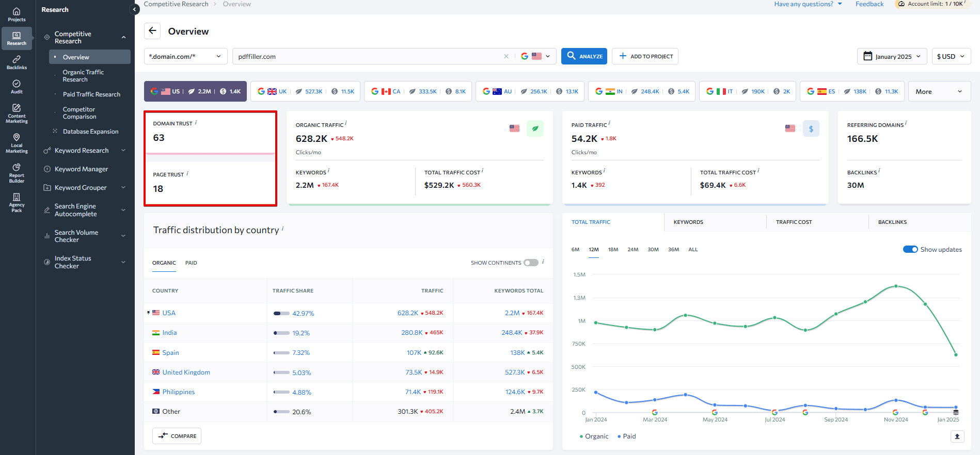Screen dimensions: 980x455
Task: Click calendar icon of January 2025 picker
Action: (x=867, y=56)
